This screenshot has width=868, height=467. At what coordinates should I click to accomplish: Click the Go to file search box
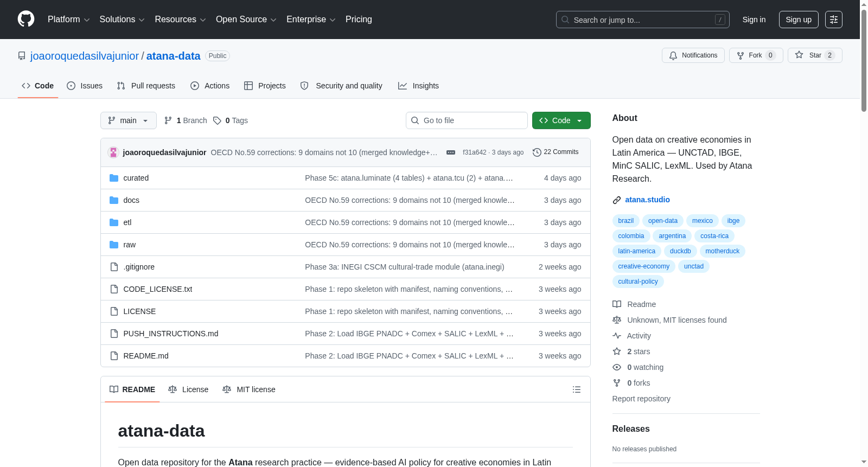click(x=467, y=120)
